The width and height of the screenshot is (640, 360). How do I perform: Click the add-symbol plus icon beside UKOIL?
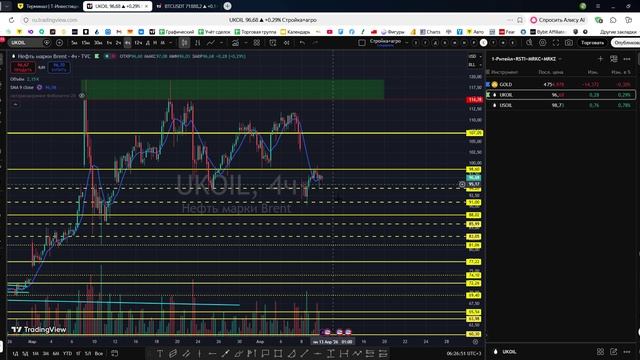coord(59,43)
